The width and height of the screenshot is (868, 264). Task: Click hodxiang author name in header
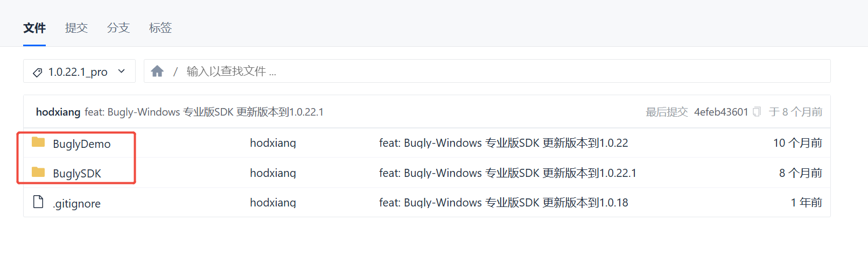(58, 112)
